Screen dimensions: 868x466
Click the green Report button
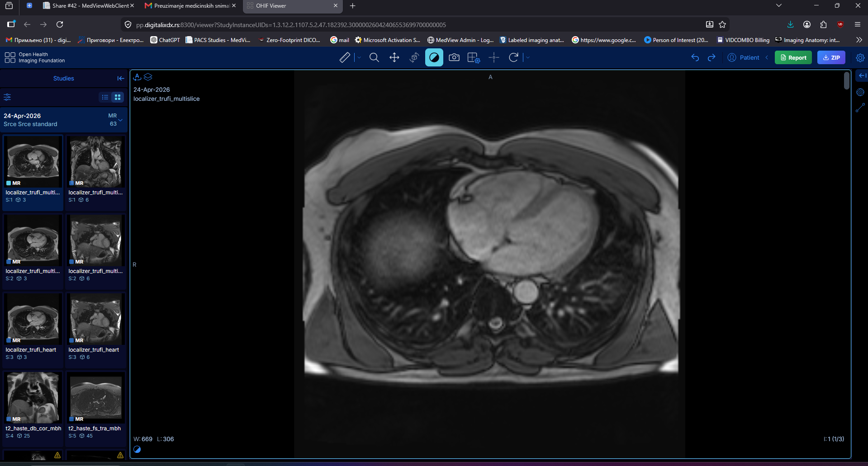793,57
